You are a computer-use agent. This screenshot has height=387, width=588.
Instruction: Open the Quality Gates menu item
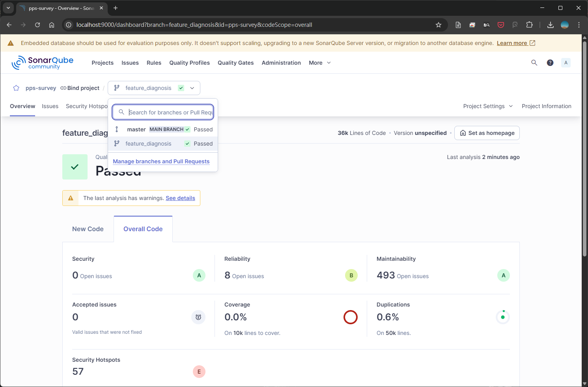point(235,63)
